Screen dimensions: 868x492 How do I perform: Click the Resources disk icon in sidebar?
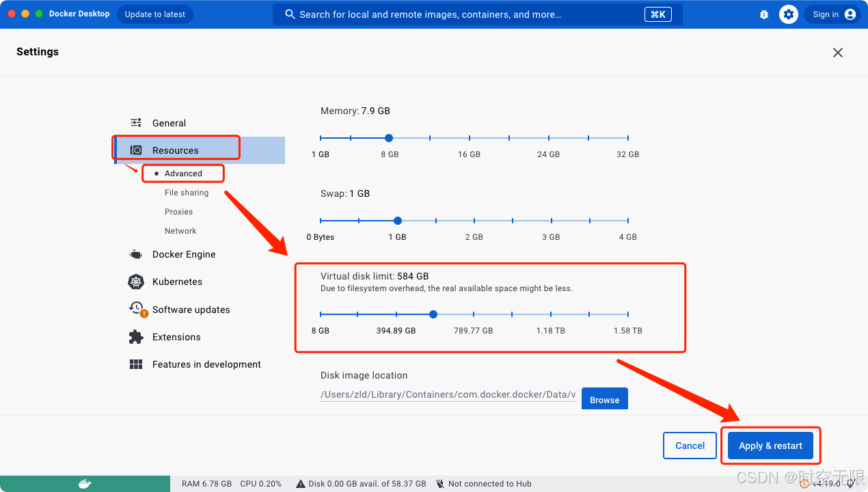[x=136, y=150]
